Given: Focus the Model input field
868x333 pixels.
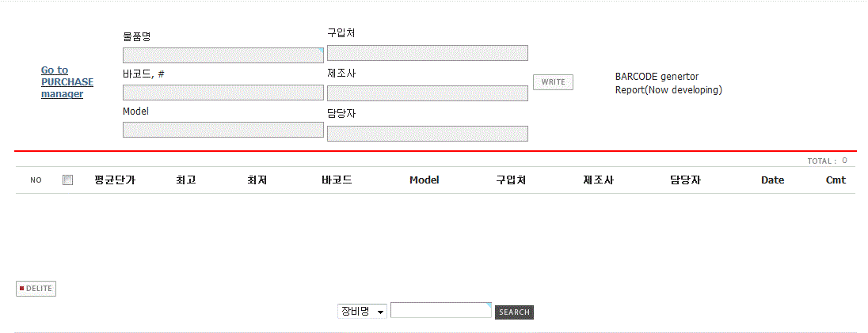Looking at the screenshot, I should point(223,130).
